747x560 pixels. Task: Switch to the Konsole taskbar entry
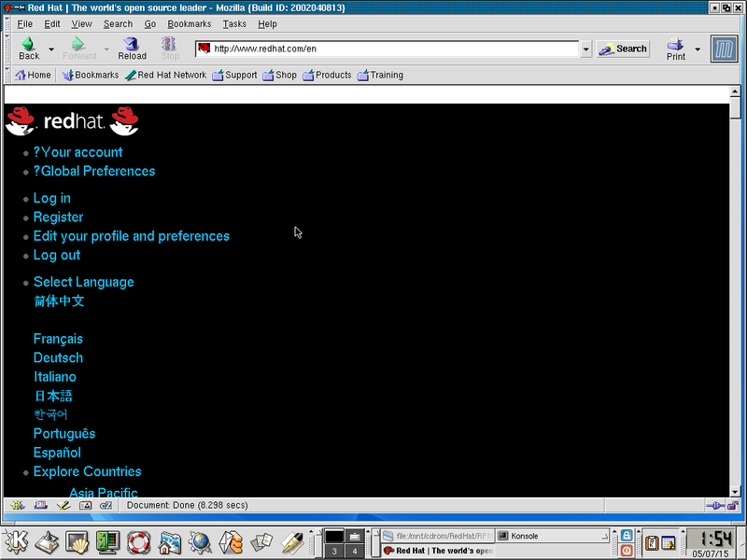[553, 536]
